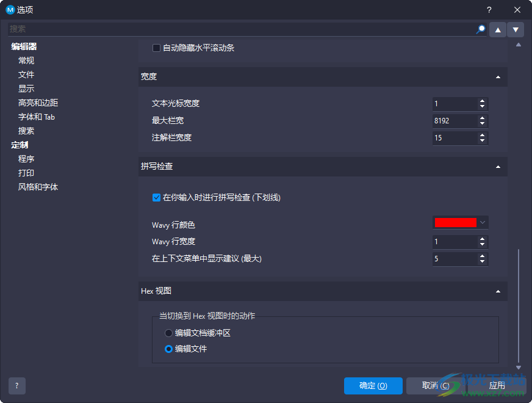Decrease 显示建议 (最大) count down arrow

[482, 262]
